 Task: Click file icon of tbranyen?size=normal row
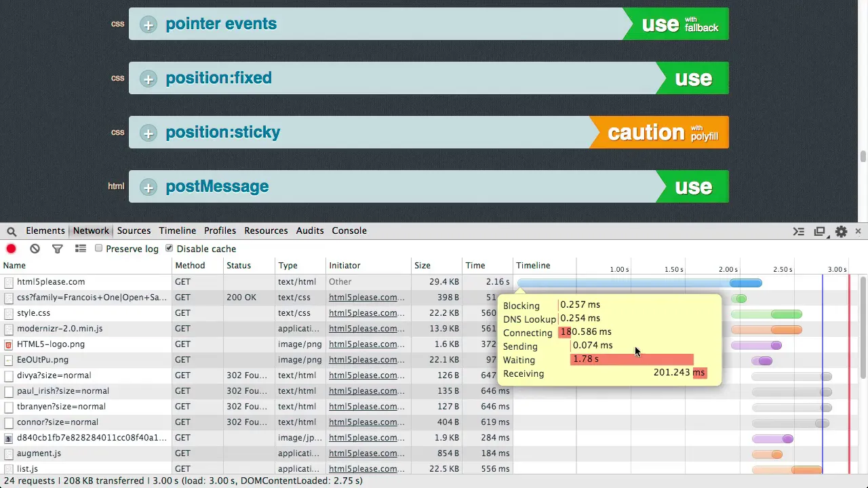click(x=9, y=407)
